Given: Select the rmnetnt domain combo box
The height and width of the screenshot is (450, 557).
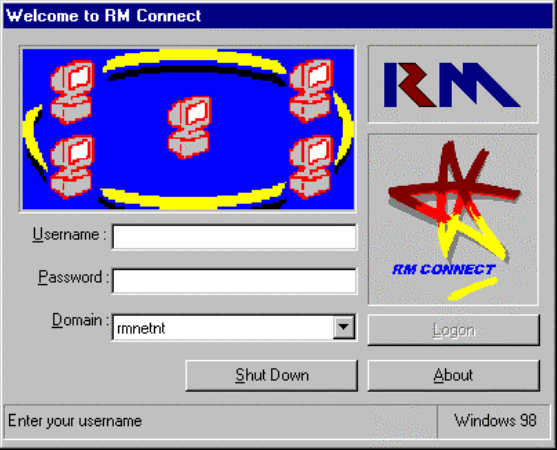Looking at the screenshot, I should pos(234,327).
